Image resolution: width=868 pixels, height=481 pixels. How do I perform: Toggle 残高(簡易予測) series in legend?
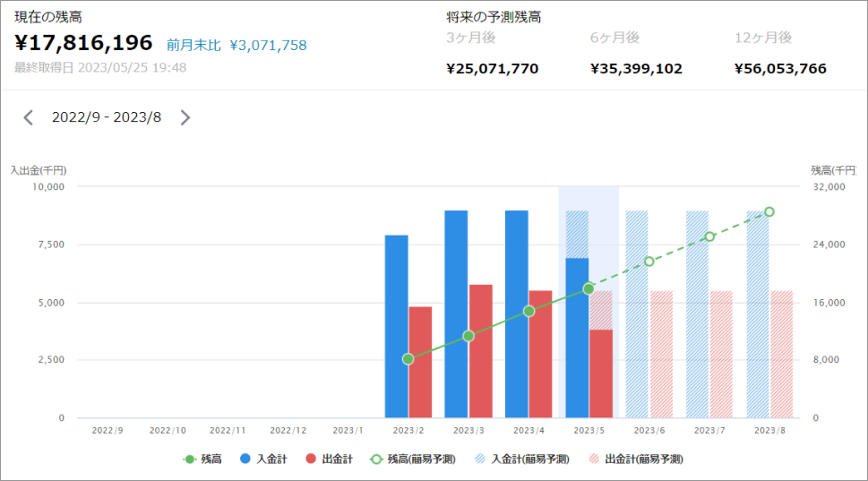click(413, 459)
